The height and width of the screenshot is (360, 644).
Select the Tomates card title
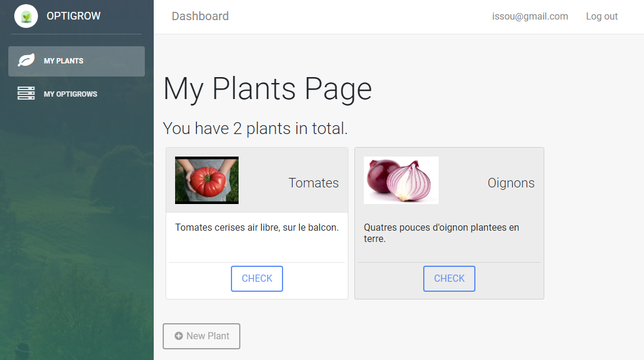[313, 183]
